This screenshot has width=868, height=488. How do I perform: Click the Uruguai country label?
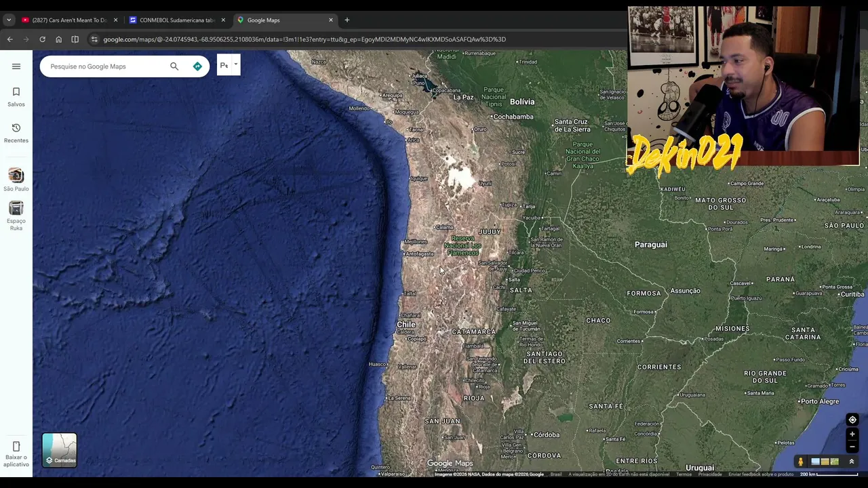(700, 468)
